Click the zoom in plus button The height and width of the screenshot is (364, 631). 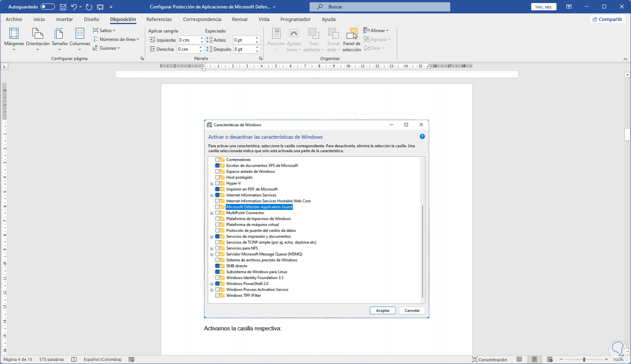607,359
